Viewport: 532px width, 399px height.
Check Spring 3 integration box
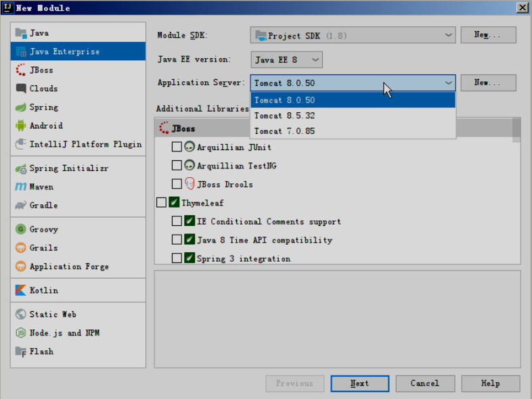177,258
